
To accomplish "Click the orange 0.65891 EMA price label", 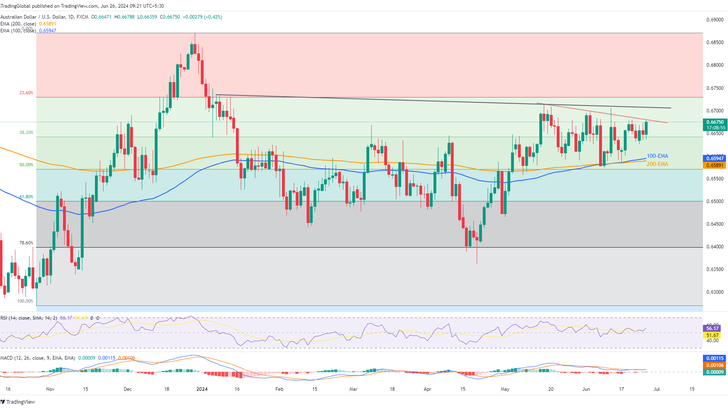I will (715, 165).
